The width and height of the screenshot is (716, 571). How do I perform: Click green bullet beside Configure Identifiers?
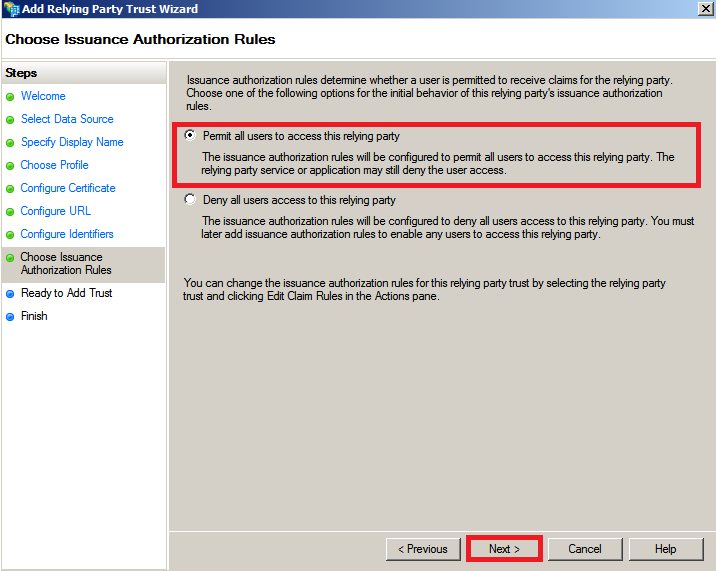tap(10, 235)
